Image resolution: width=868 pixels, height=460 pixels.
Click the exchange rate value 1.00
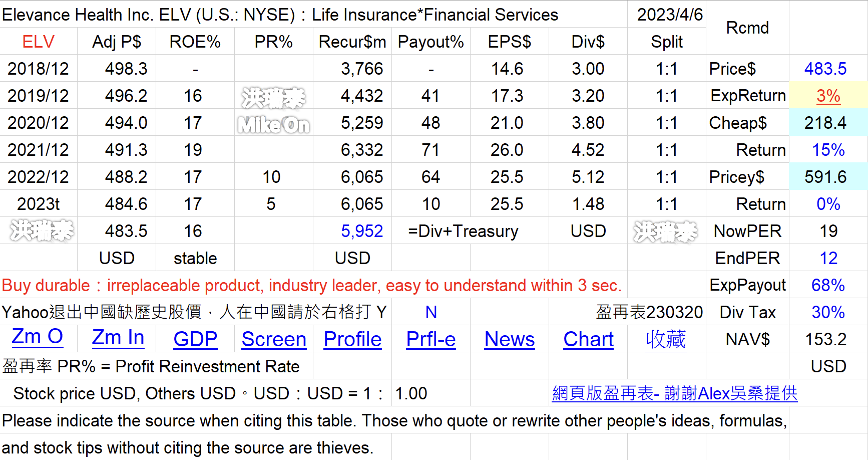[411, 393]
